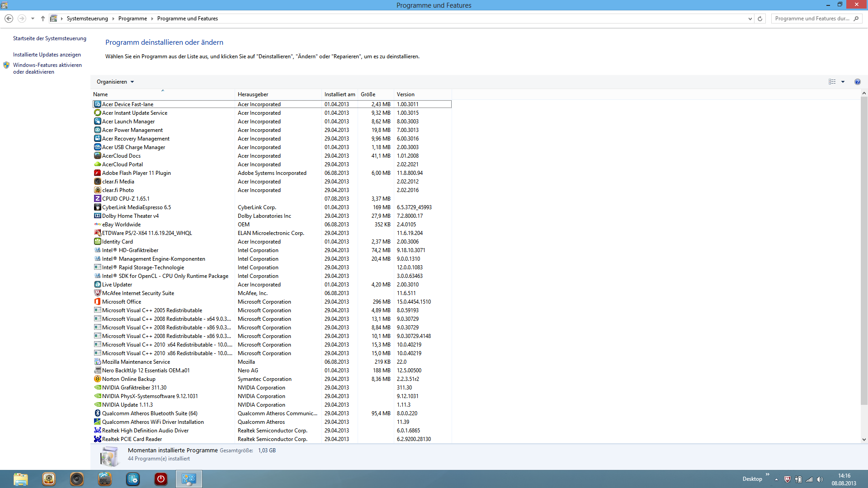Click the battery power tray icon

pyautogui.click(x=798, y=479)
